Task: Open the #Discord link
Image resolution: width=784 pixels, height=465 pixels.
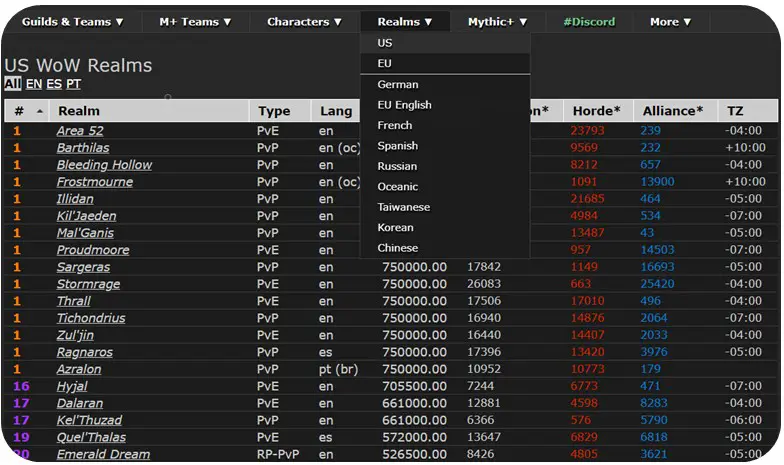Action: point(589,22)
